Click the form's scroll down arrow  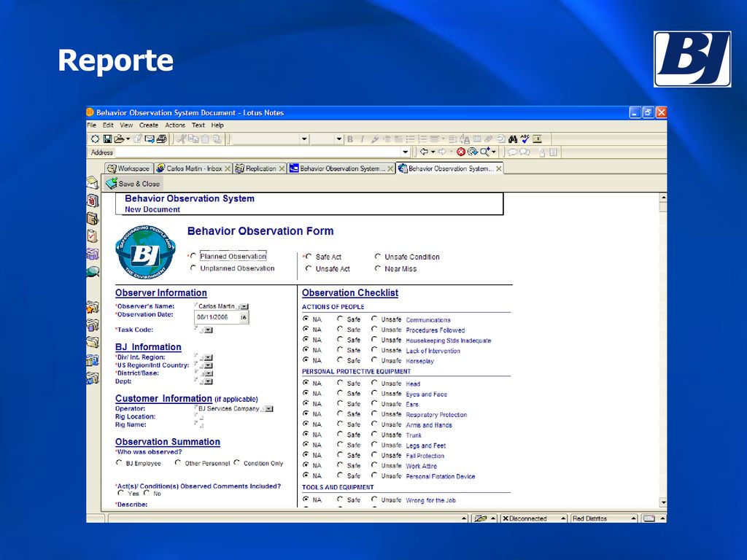(x=662, y=502)
